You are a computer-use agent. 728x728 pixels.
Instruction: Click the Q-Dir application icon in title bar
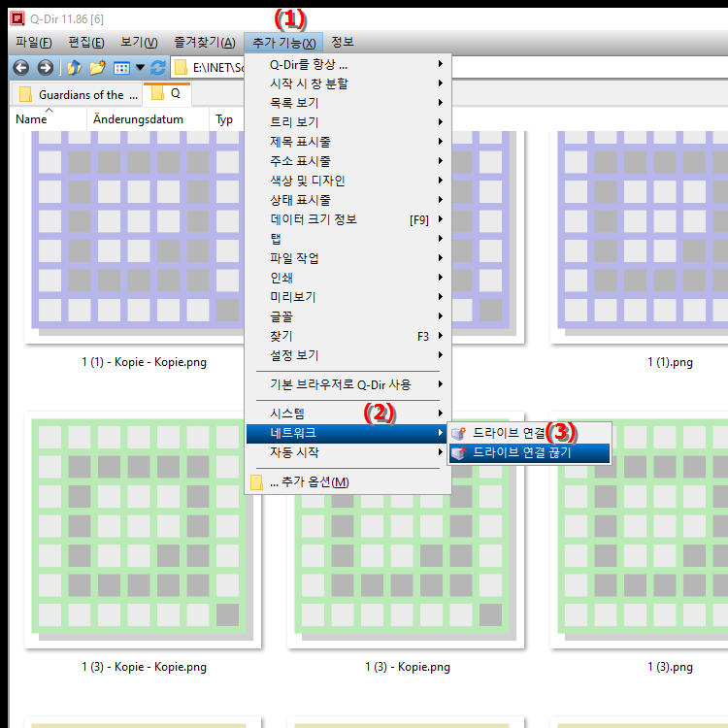click(x=17, y=18)
